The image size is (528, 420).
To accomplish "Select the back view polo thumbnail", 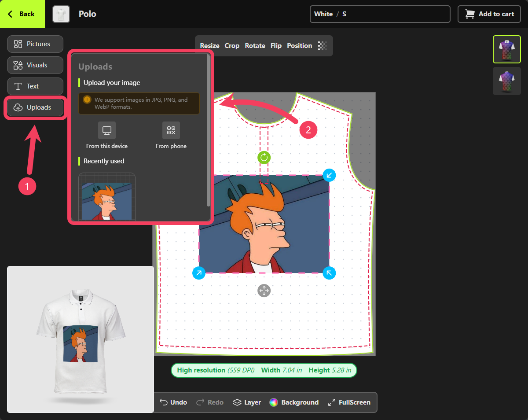I will coord(507,81).
